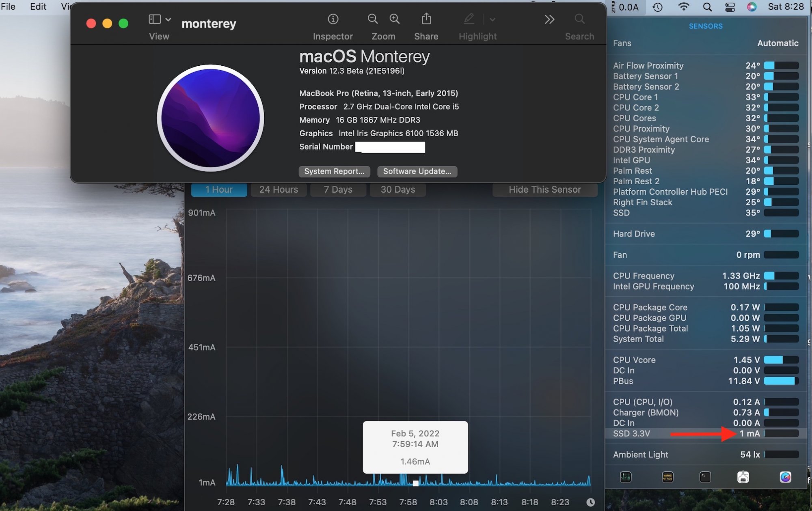812x511 pixels.
Task: Zoom in with the plus magnifier
Action: [x=395, y=19]
